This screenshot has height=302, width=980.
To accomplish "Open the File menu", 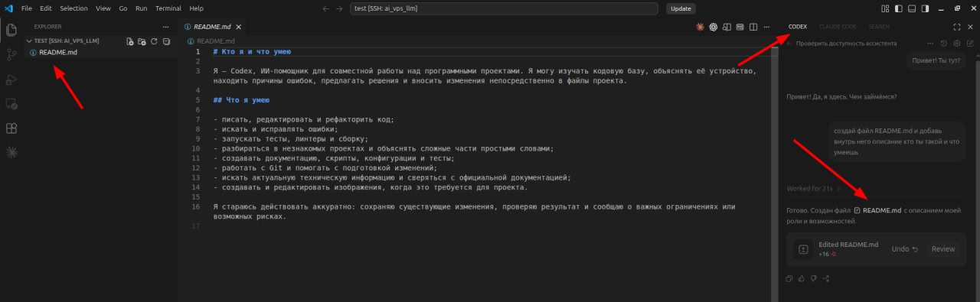I will click(27, 8).
